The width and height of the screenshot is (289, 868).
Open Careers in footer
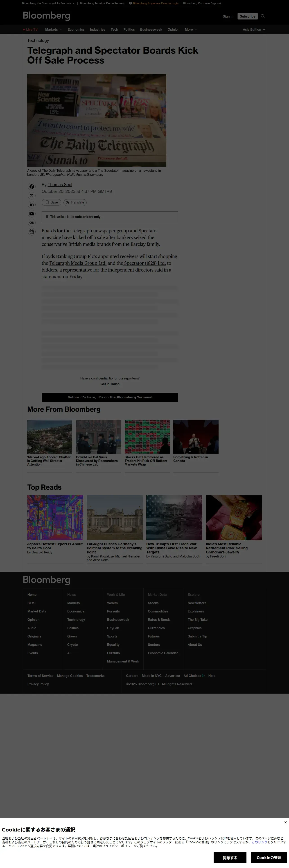point(132,676)
